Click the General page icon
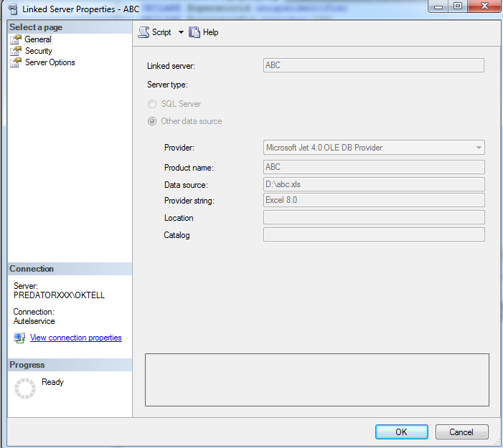The height and width of the screenshot is (448, 503). pyautogui.click(x=17, y=39)
